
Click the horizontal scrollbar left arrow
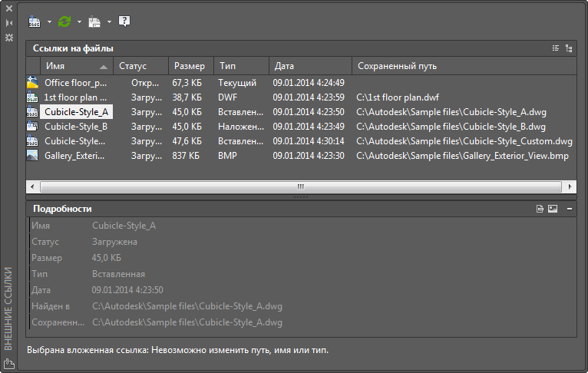(x=32, y=186)
